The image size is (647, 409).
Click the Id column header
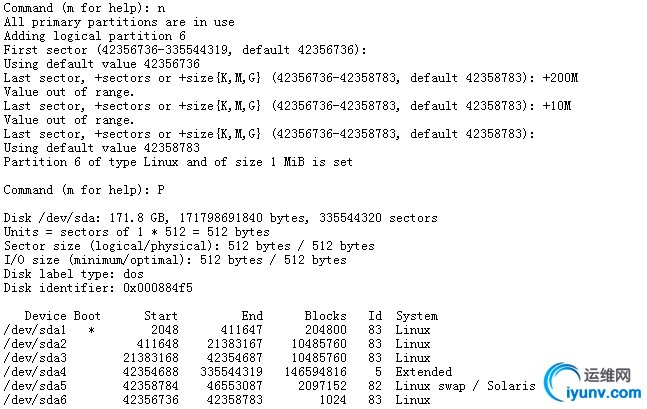pos(375,316)
